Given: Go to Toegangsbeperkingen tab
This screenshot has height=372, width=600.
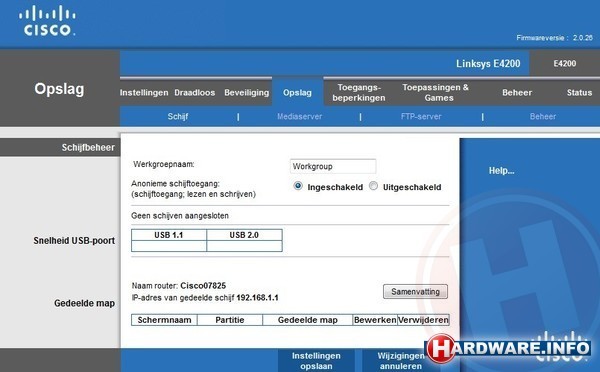Looking at the screenshot, I should coord(359,93).
